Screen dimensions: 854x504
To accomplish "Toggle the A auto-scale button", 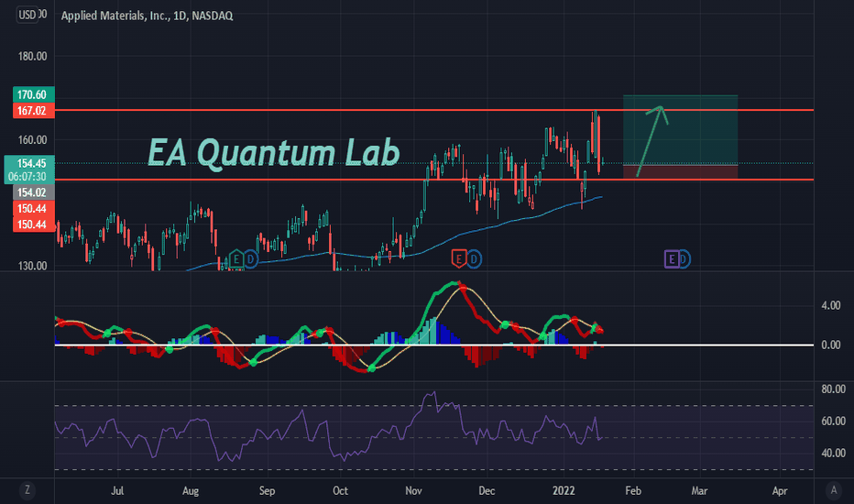I will pos(833,490).
